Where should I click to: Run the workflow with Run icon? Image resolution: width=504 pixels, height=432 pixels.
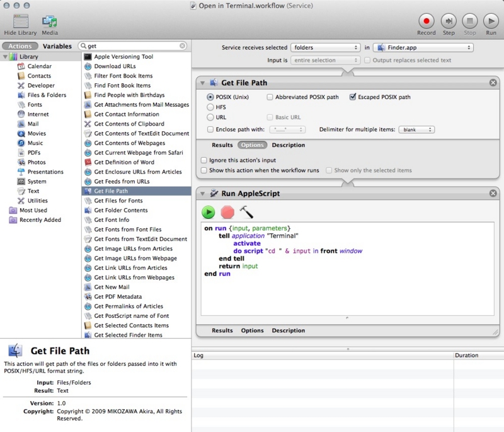(491, 21)
